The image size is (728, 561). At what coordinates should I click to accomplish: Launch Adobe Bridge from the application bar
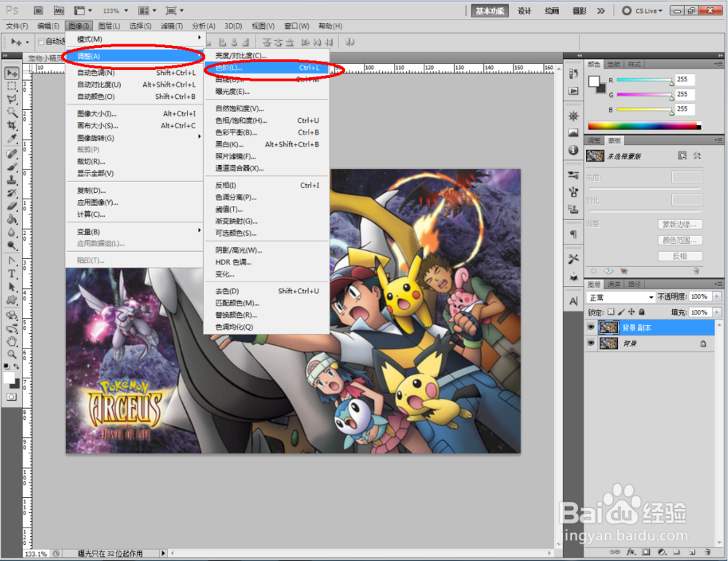click(x=39, y=10)
